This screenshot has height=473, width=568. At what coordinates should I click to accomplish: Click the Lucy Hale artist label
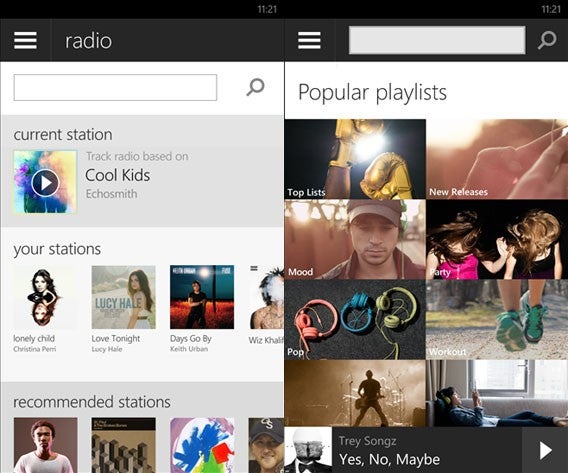coord(107,349)
